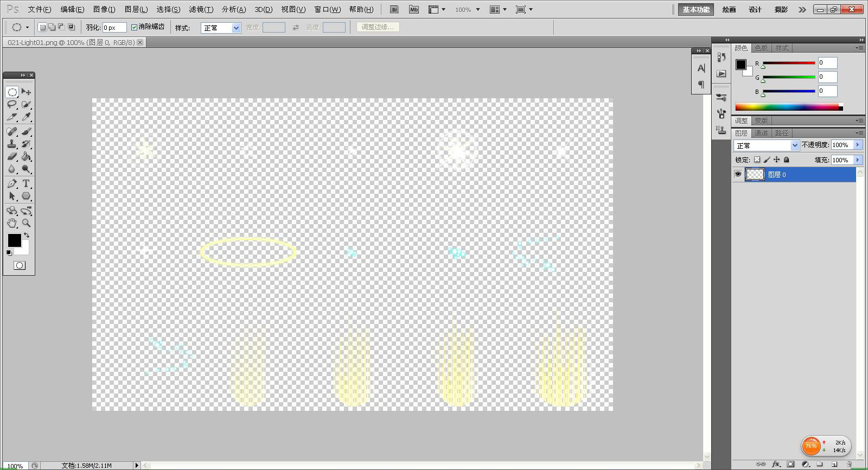Switch to the 通道 channels tab
The width and height of the screenshot is (868, 470).
[761, 133]
